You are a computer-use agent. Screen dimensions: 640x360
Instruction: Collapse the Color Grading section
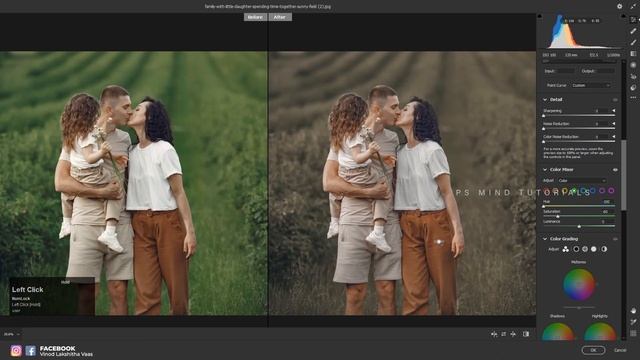[x=545, y=239]
